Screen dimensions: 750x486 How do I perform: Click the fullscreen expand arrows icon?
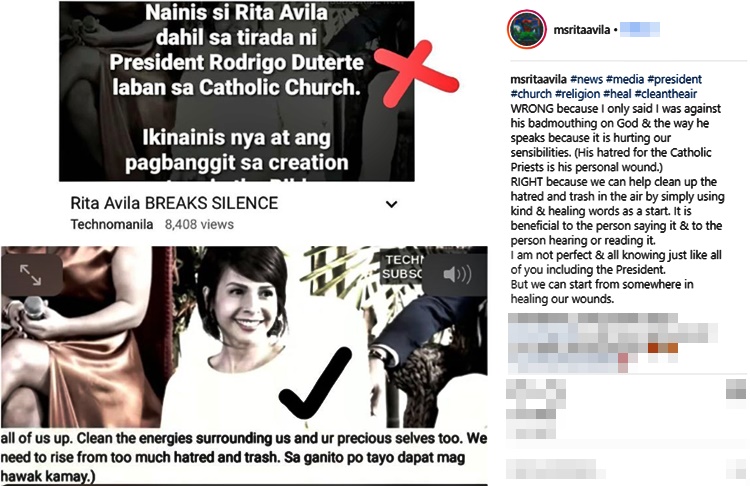[x=31, y=275]
